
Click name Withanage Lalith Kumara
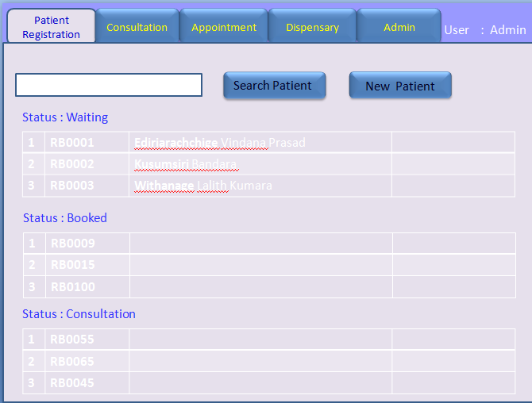click(x=203, y=186)
